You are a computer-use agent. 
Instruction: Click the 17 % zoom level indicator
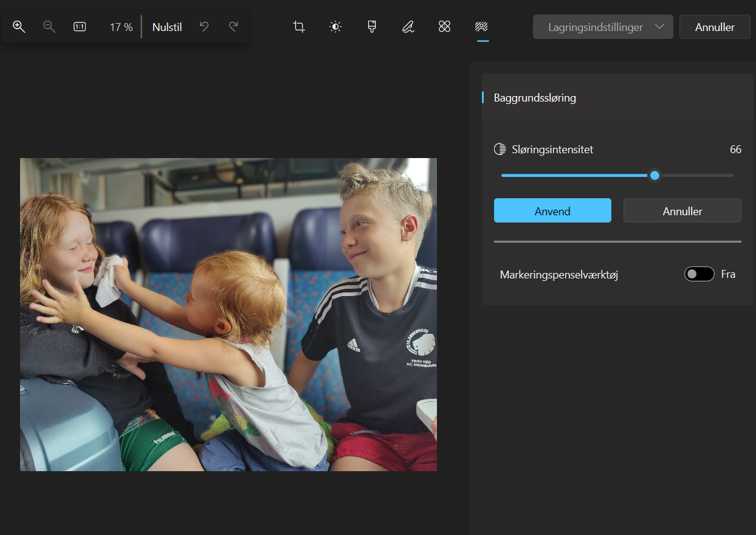point(120,27)
